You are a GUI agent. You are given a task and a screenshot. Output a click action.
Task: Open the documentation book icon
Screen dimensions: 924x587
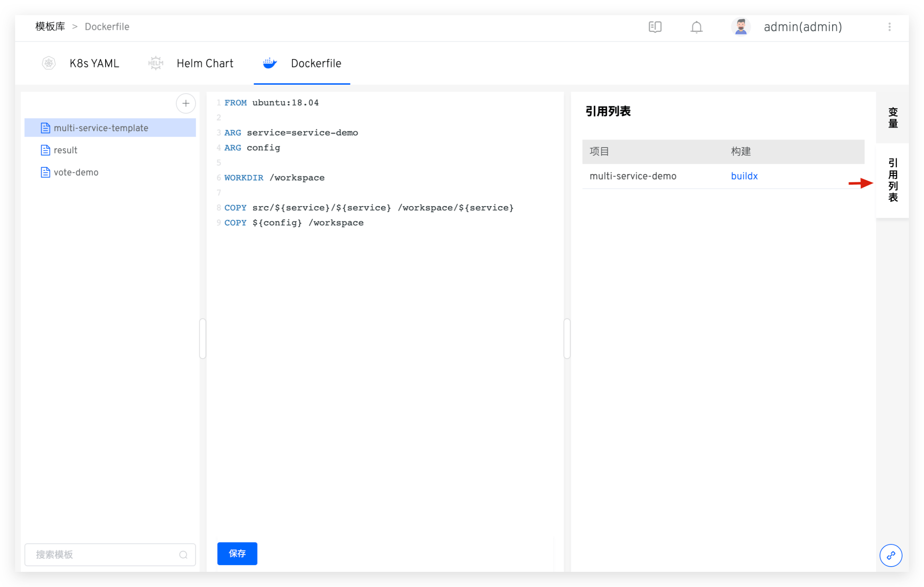pos(655,27)
